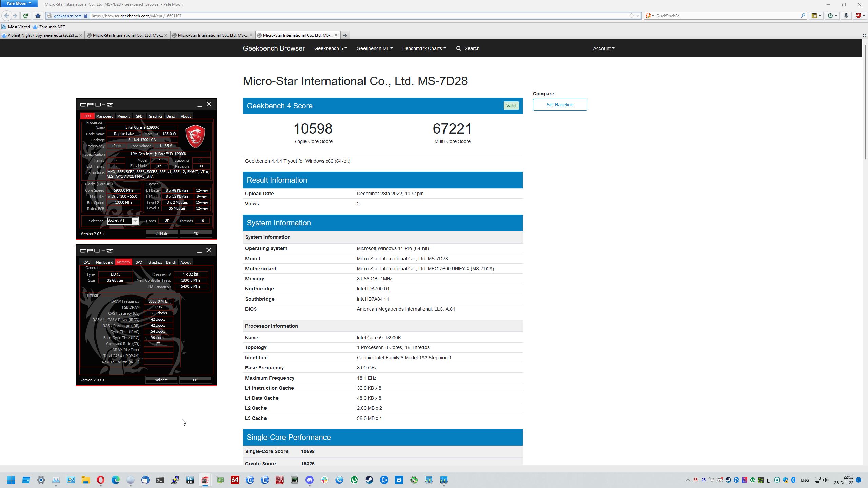
Task: Open the Zamunda.NET bookmark
Action: (48, 27)
